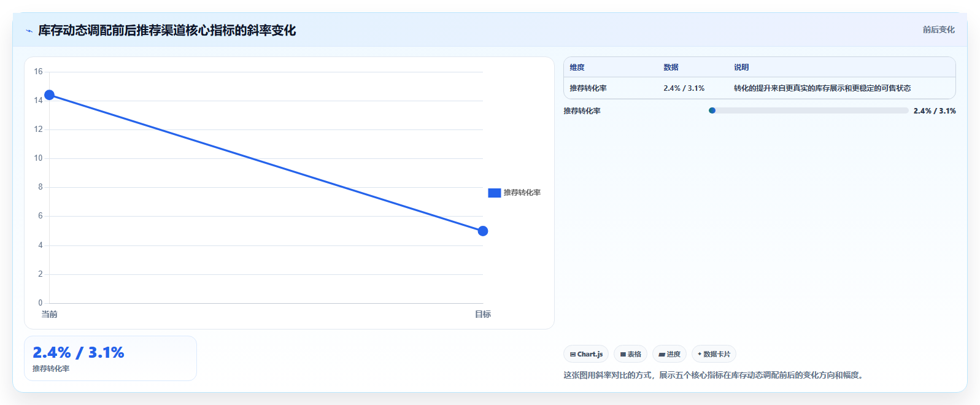This screenshot has width=980, height=405.
Task: Click the 2.4% / 3.1% table data cell
Action: pos(684,88)
